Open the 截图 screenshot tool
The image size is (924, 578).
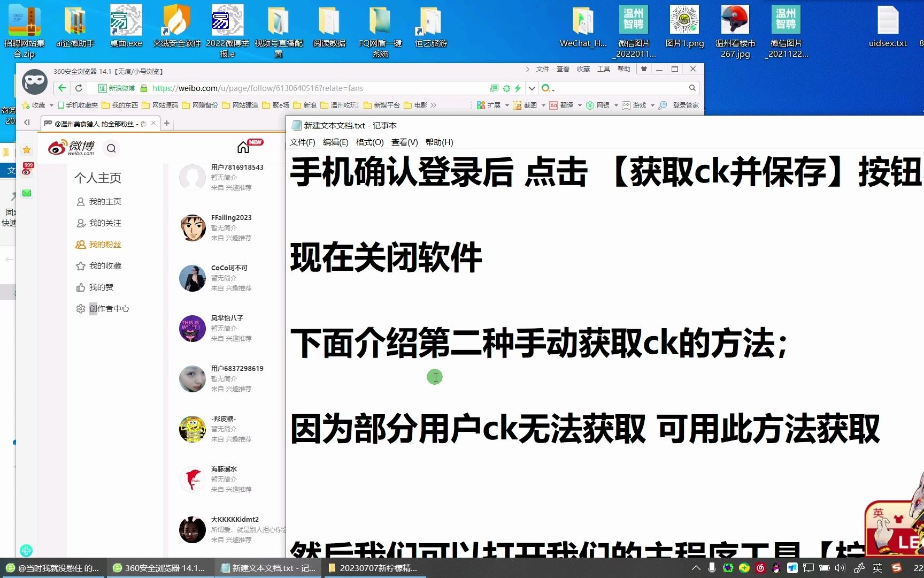click(x=525, y=105)
